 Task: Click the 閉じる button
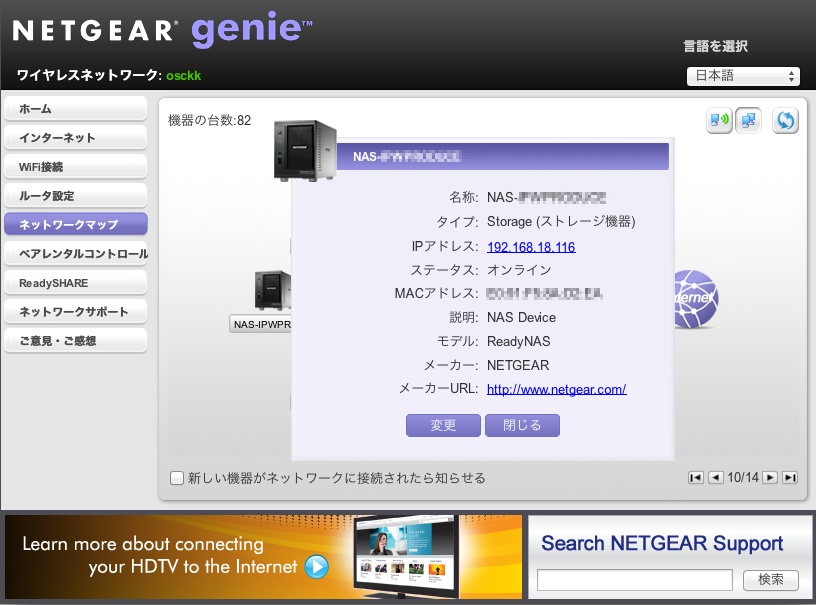click(522, 425)
